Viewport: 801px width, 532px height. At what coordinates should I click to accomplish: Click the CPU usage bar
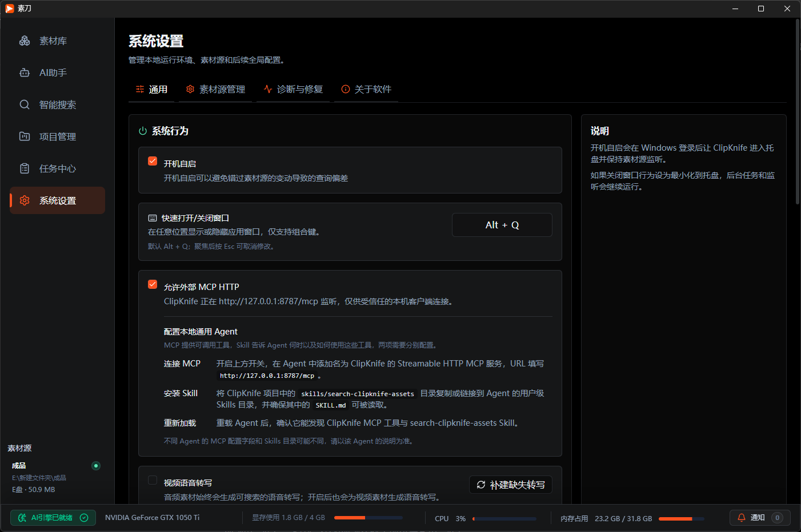pyautogui.click(x=504, y=519)
